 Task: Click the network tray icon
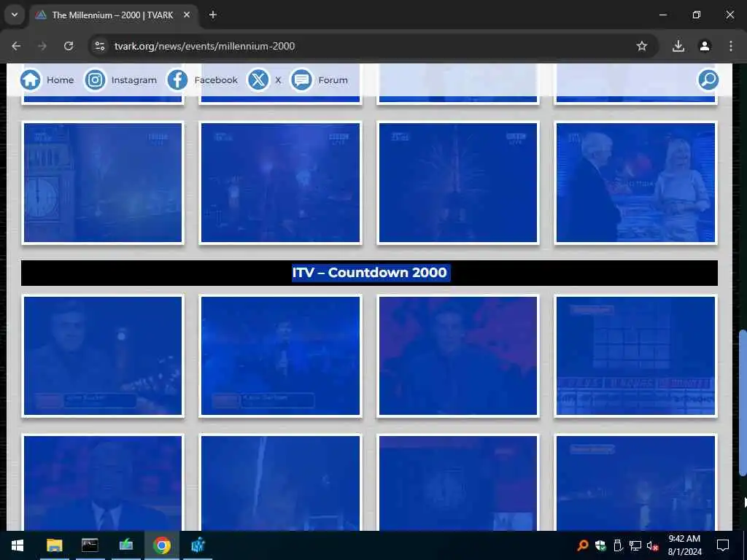click(x=635, y=545)
